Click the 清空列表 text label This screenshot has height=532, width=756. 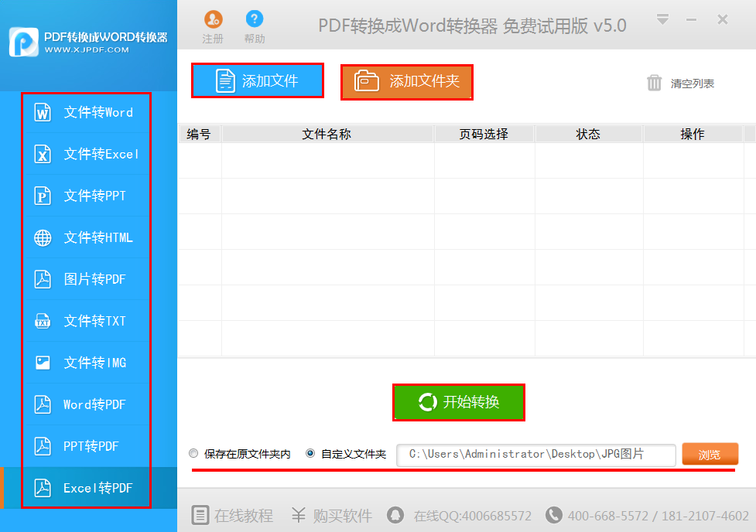point(693,84)
